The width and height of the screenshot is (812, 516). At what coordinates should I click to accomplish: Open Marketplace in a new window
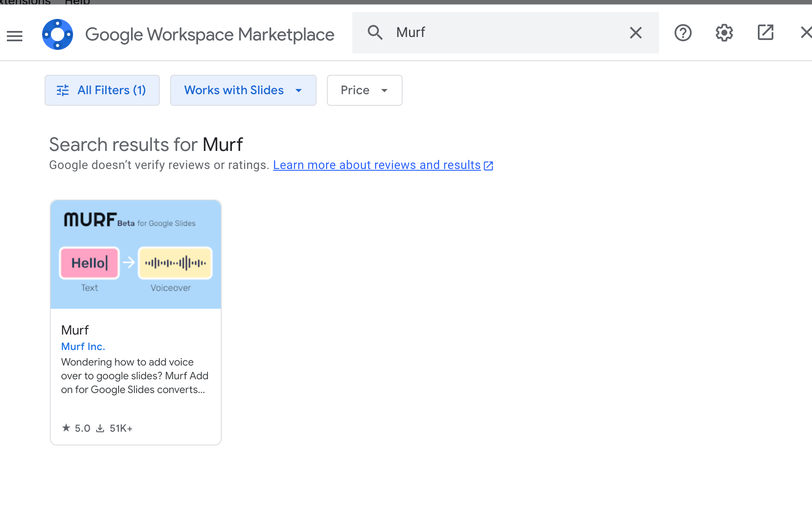[765, 33]
